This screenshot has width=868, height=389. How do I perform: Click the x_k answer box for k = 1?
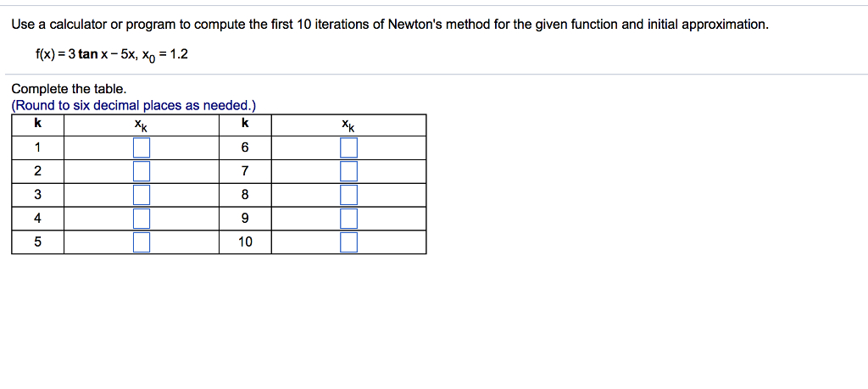point(142,148)
